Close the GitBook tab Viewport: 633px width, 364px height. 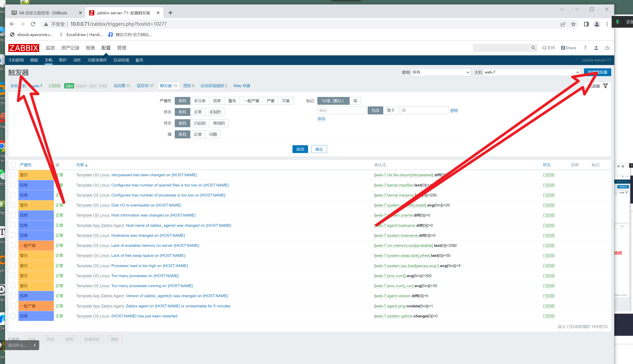click(80, 13)
